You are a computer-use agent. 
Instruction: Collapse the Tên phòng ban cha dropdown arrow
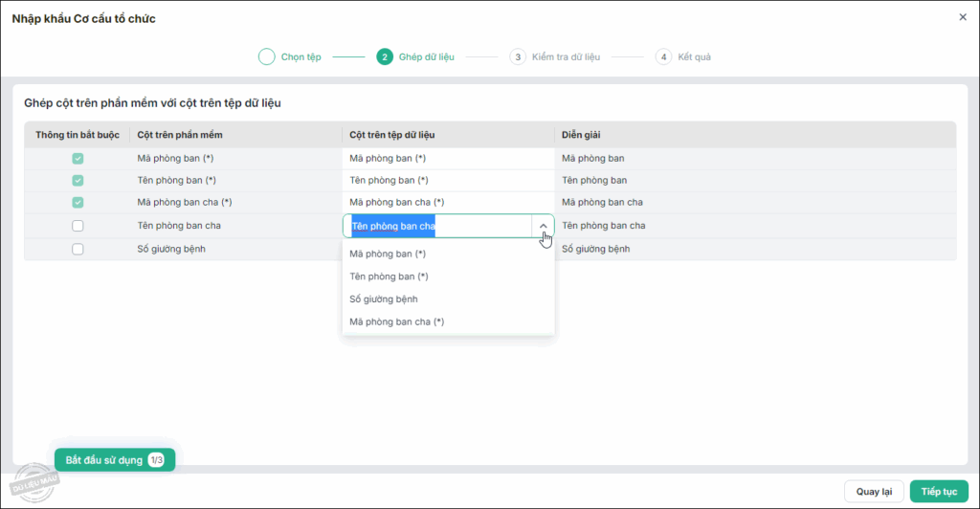[543, 226]
